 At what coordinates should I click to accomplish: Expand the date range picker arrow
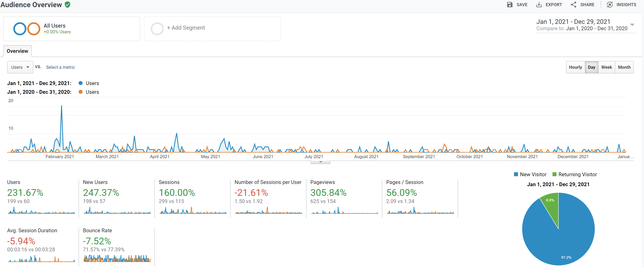(x=632, y=25)
